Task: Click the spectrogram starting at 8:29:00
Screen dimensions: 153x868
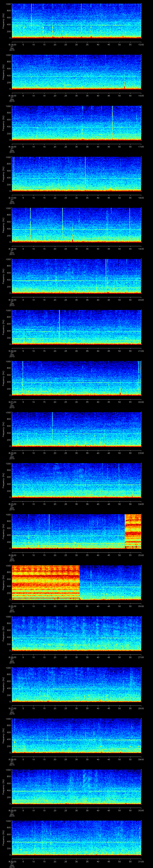Action: pos(76,786)
